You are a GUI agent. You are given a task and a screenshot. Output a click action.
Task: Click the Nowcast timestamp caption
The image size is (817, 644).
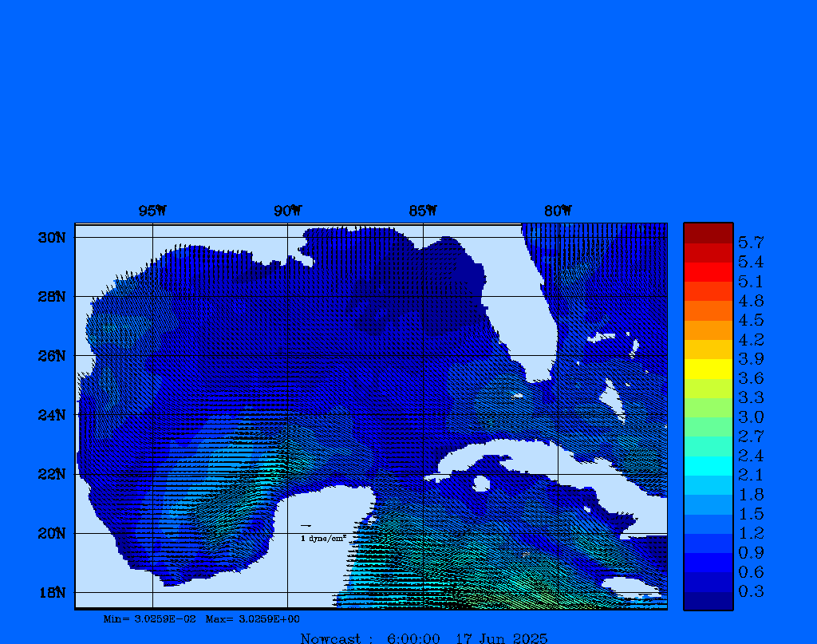(x=424, y=638)
